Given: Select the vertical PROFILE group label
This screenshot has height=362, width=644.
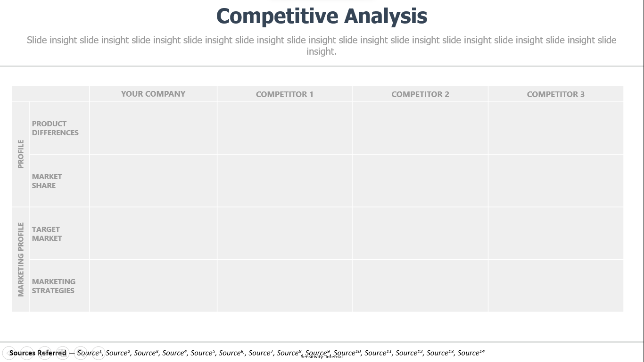Looking at the screenshot, I should point(21,154).
